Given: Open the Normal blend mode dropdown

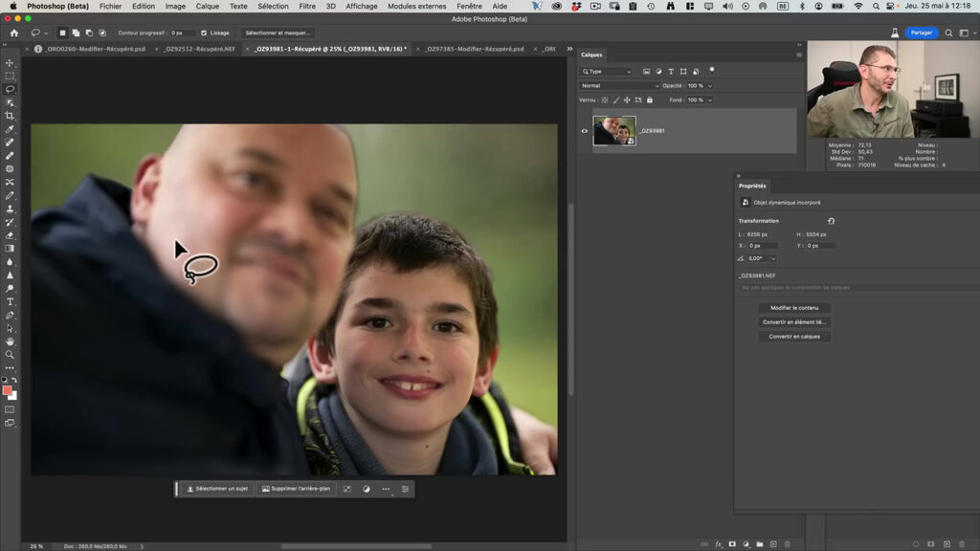Looking at the screenshot, I should pos(618,86).
